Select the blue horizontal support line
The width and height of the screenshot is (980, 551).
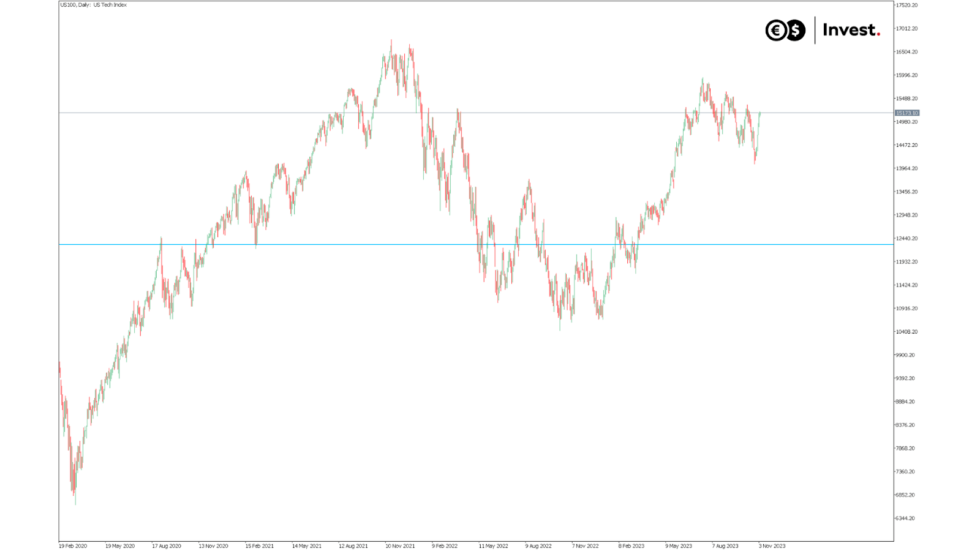coord(476,245)
